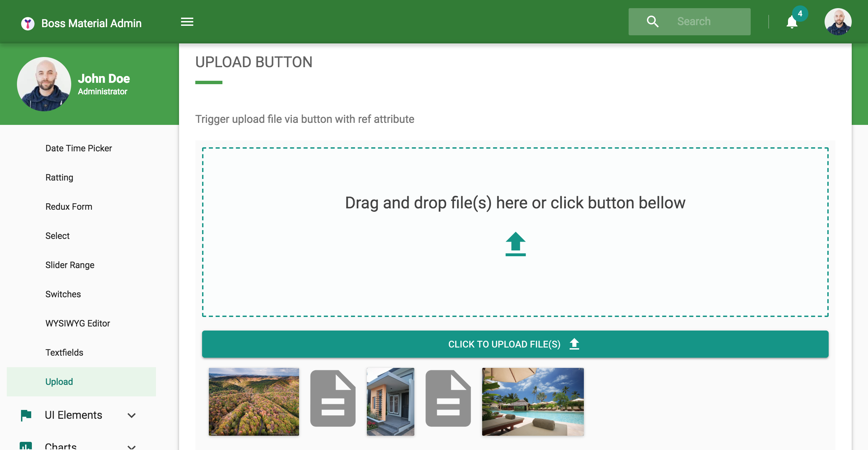Click the hamburger menu icon
This screenshot has width=868, height=450.
187,22
